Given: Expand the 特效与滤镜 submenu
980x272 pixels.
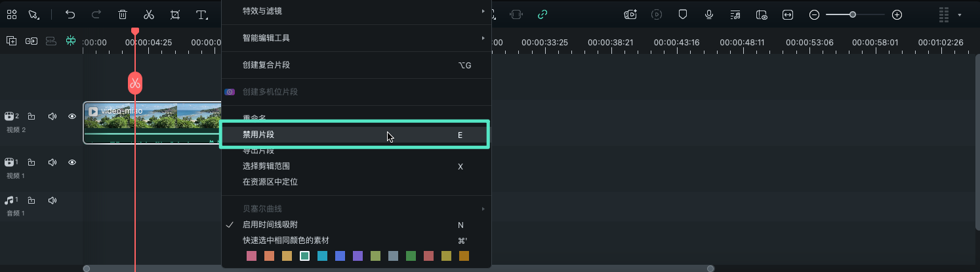Looking at the screenshot, I should tap(356, 11).
